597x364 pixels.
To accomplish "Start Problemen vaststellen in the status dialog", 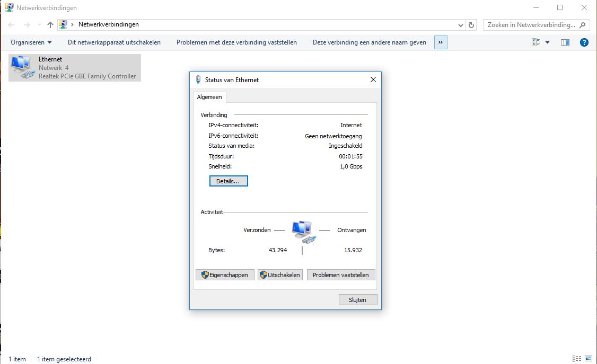I will point(341,274).
